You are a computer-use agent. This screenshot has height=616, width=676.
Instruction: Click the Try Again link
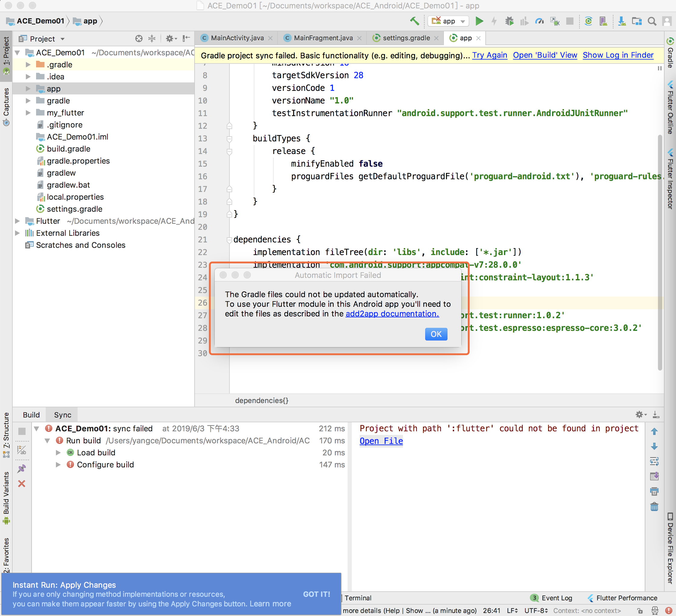489,55
